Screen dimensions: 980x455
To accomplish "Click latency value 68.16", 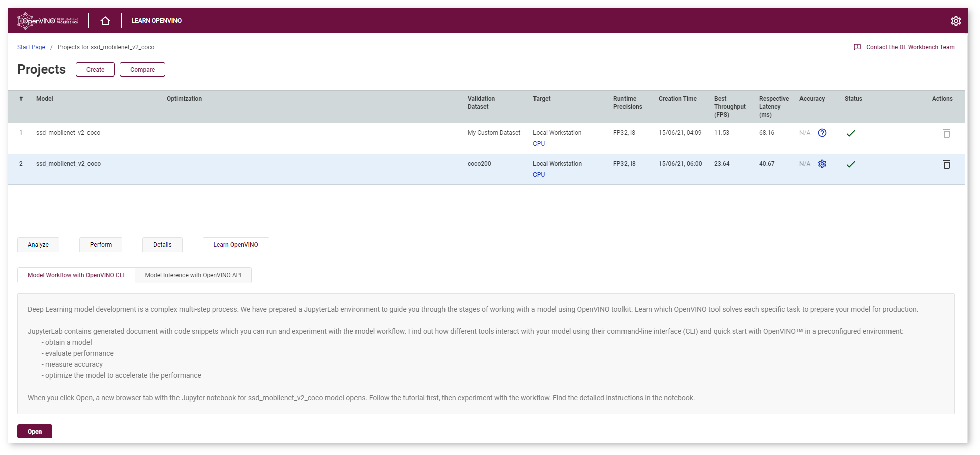I will pos(766,133).
